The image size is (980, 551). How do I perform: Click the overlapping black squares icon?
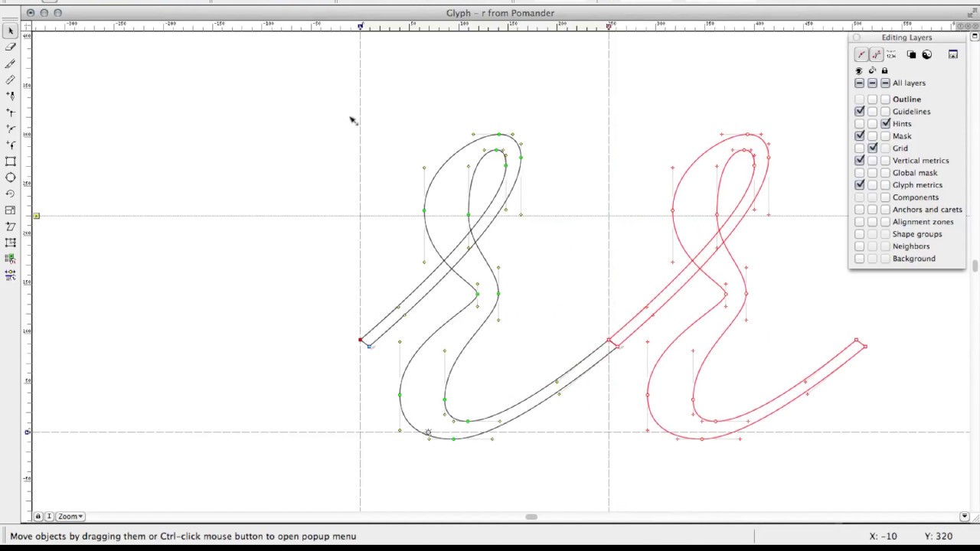click(x=912, y=54)
